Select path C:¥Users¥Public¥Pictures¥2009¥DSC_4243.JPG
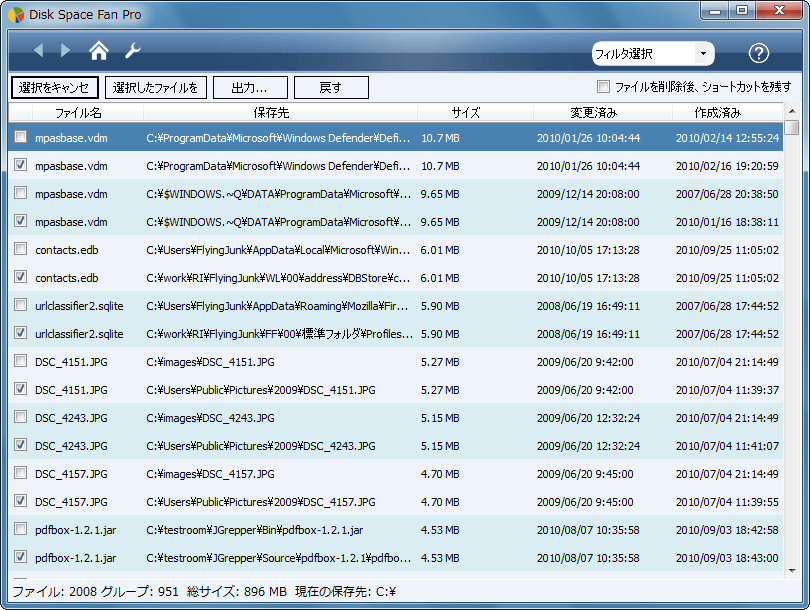This screenshot has height=610, width=810. click(x=261, y=446)
